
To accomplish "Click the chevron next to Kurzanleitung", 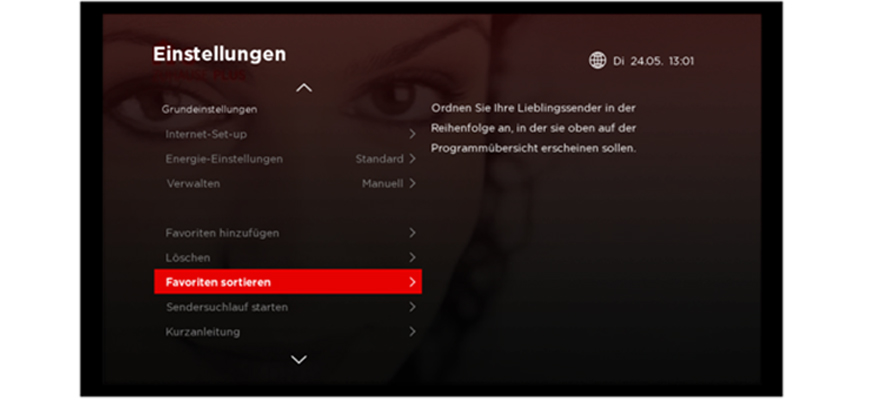I will pos(412,332).
